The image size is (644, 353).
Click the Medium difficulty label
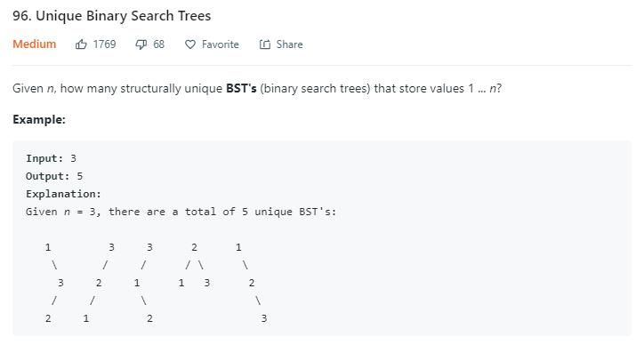tap(35, 44)
